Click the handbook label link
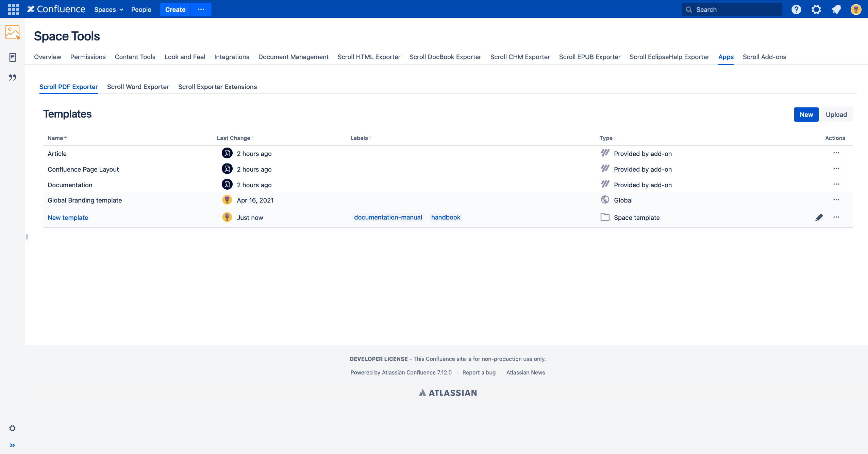Image resolution: width=868 pixels, height=454 pixels. [x=446, y=217]
